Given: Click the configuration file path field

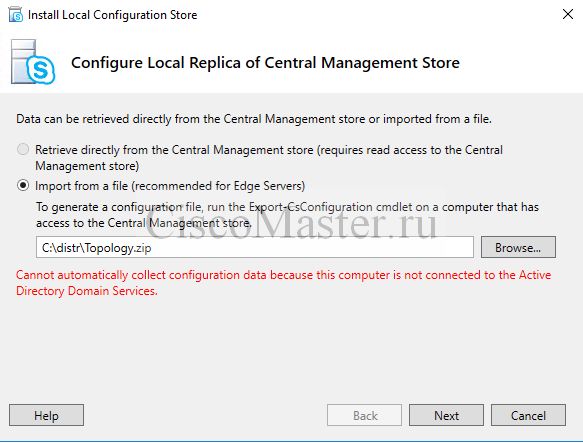Looking at the screenshot, I should tap(255, 247).
